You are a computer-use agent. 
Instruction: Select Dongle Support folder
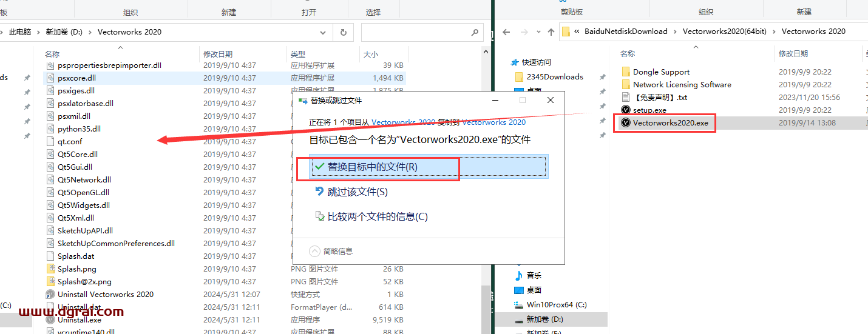[x=661, y=72]
